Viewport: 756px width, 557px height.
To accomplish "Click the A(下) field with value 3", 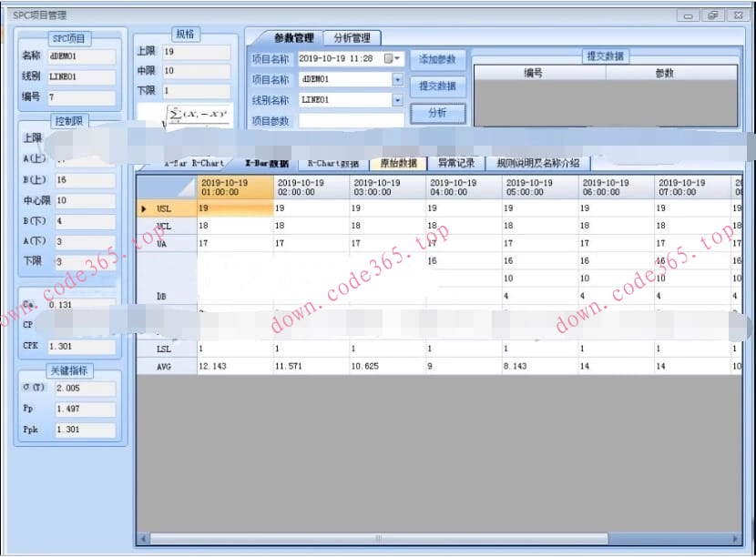I will pos(86,241).
